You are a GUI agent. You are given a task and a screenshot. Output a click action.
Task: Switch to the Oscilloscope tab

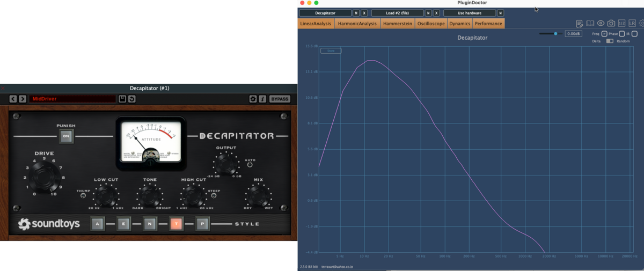click(431, 24)
